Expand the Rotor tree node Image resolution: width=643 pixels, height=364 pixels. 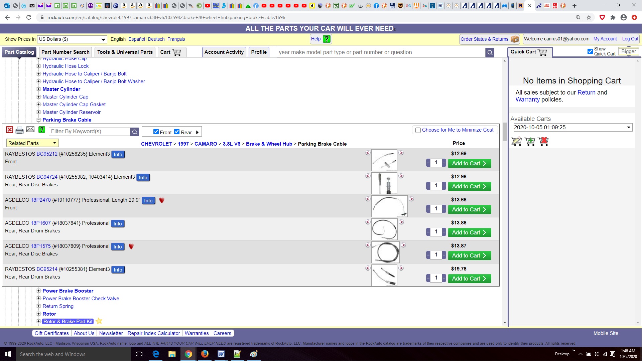click(39, 314)
